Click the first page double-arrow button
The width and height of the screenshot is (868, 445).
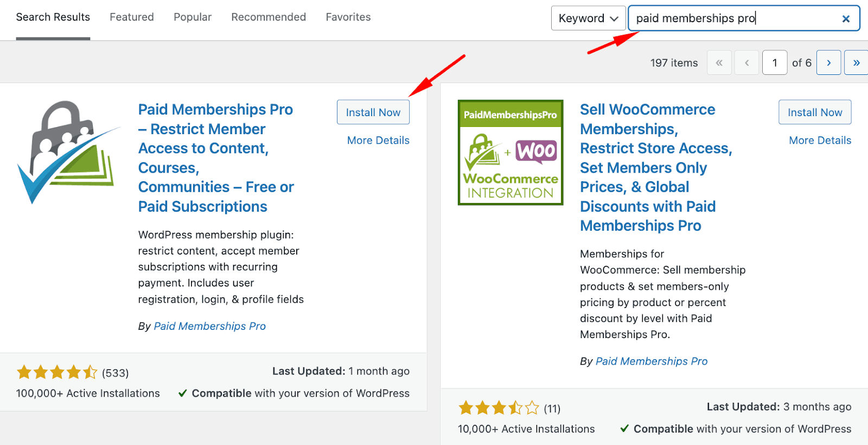click(x=719, y=63)
